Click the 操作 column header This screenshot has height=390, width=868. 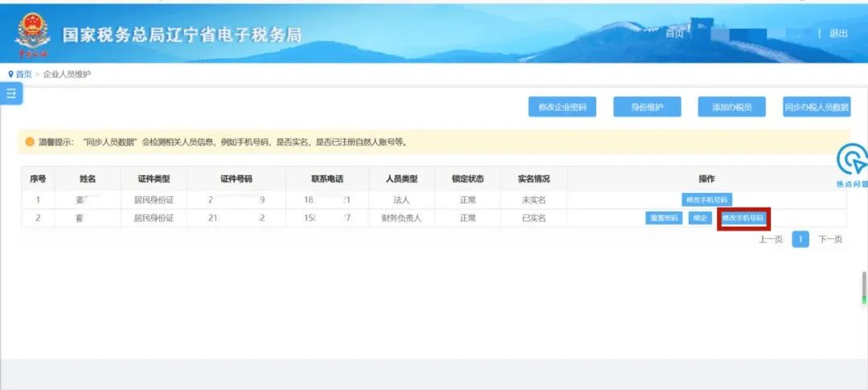706,179
